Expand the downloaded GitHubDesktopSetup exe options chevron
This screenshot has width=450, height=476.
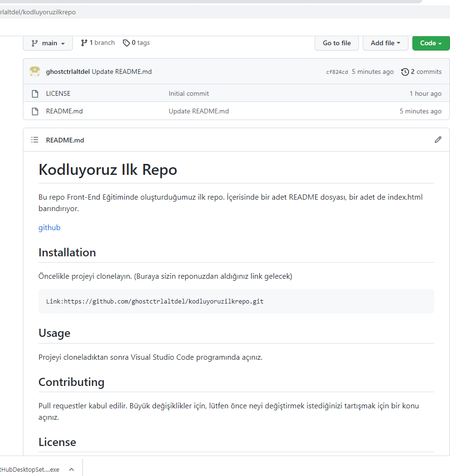point(72,469)
